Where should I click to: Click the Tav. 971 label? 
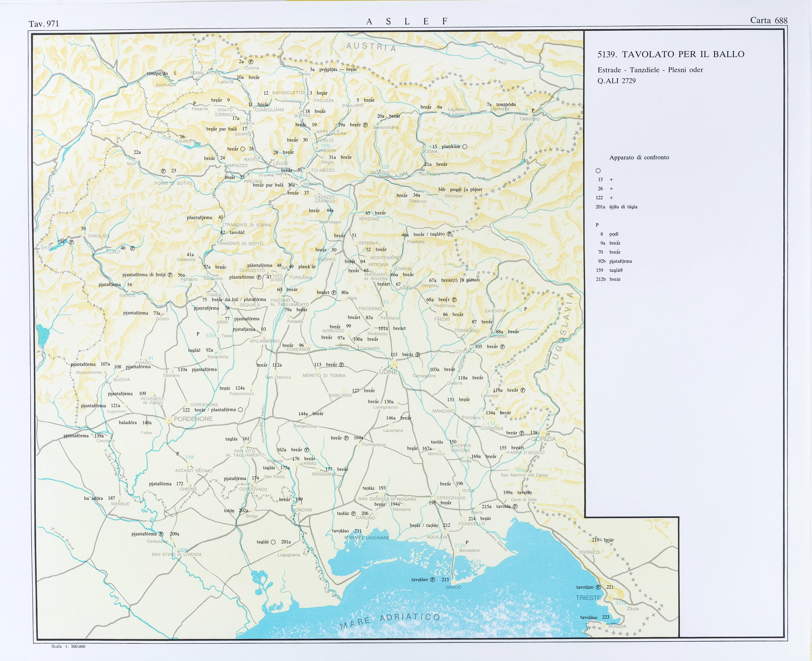click(x=44, y=24)
